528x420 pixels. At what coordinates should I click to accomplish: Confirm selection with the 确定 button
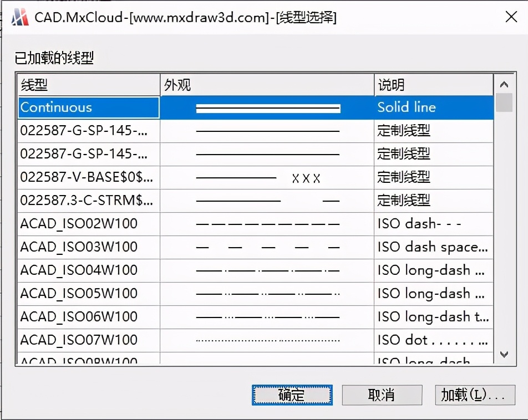coord(292,395)
